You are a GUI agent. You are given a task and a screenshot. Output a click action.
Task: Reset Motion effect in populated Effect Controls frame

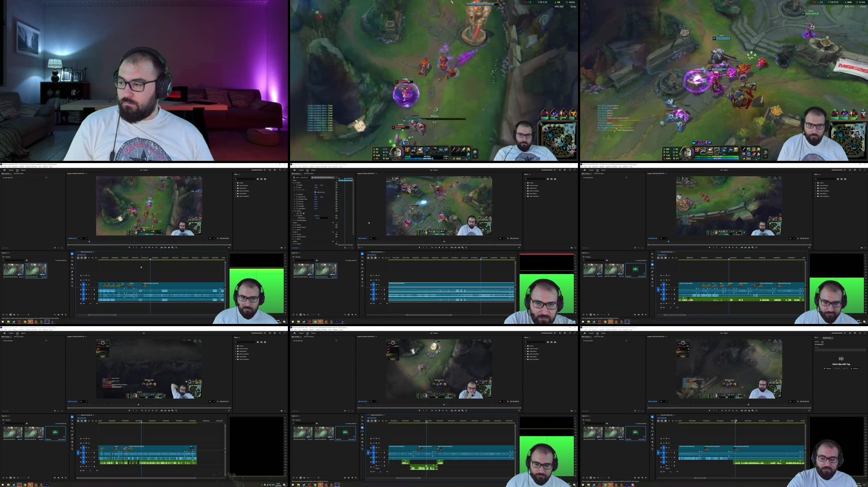[x=336, y=183]
